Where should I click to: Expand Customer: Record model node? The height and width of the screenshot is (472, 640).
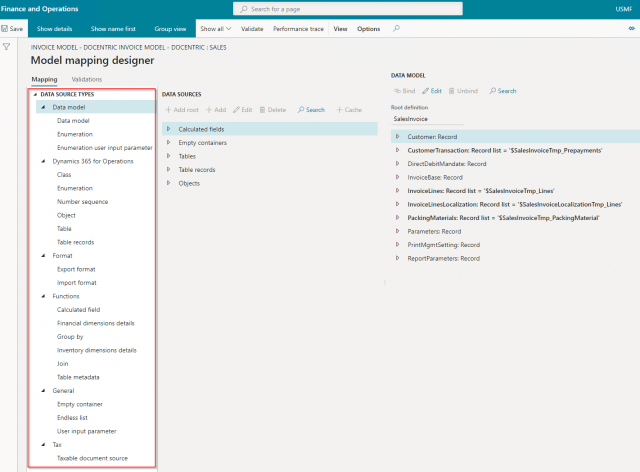coord(397,137)
